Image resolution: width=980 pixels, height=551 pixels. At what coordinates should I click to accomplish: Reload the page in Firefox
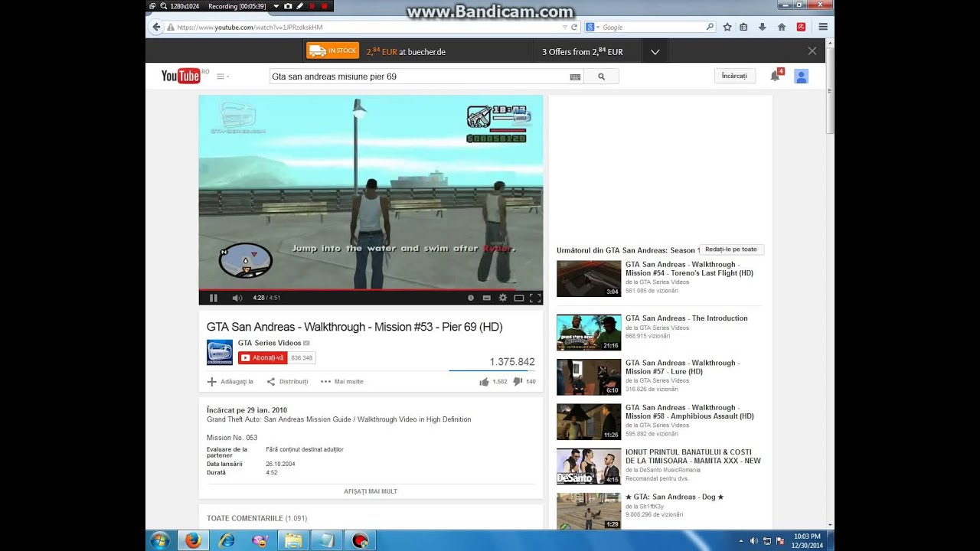click(574, 27)
